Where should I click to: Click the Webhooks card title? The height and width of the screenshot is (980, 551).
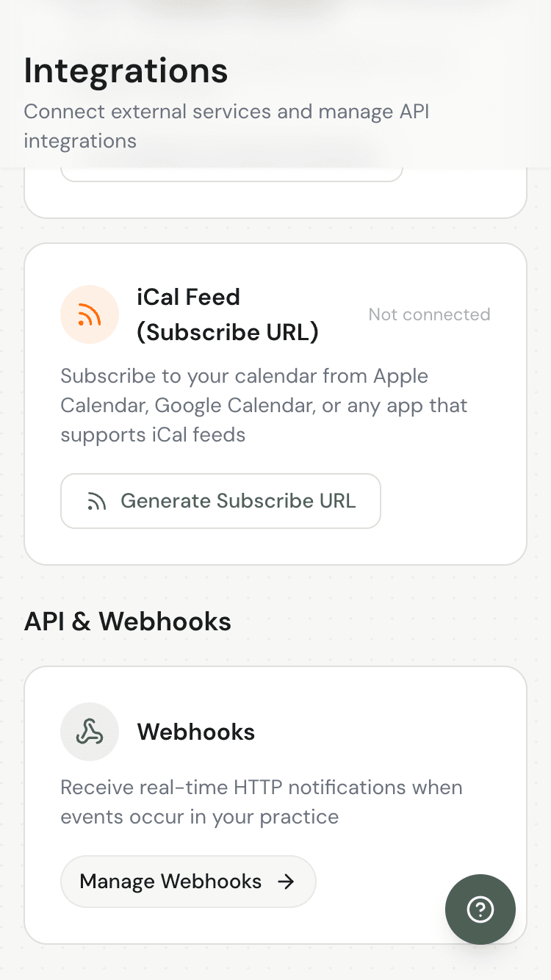point(195,732)
